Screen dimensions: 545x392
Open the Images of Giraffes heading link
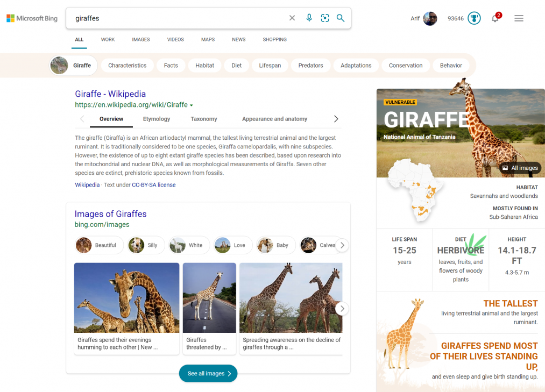(x=110, y=213)
